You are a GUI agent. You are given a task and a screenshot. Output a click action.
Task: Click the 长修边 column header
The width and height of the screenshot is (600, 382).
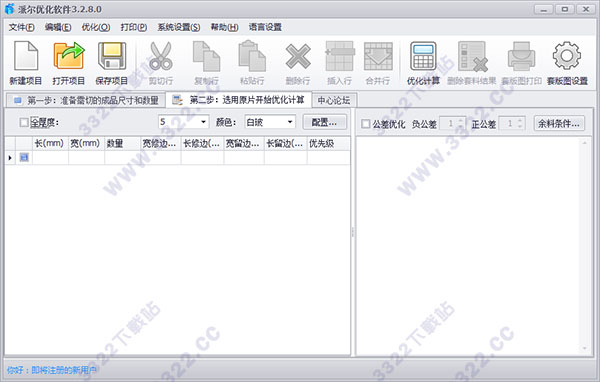[x=202, y=144]
